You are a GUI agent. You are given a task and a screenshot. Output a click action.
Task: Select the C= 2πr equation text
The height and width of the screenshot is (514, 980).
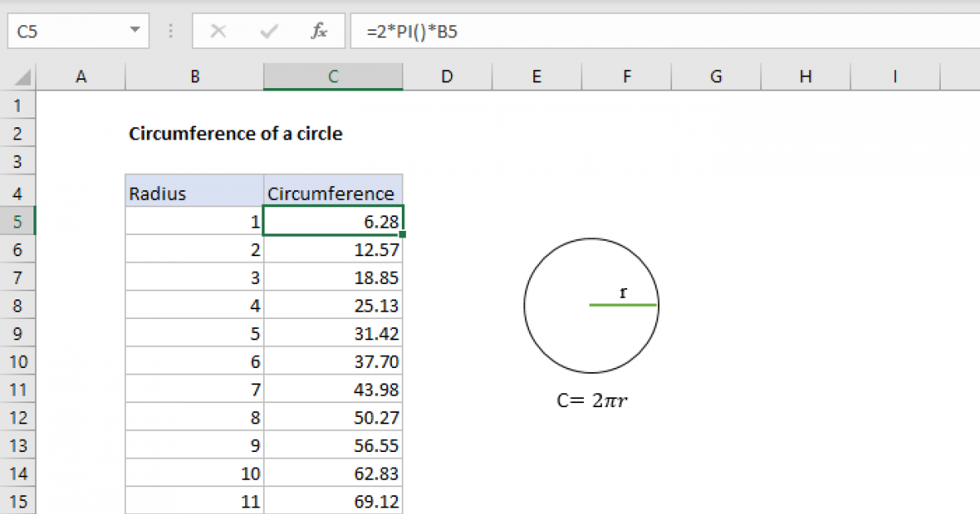[x=590, y=401]
